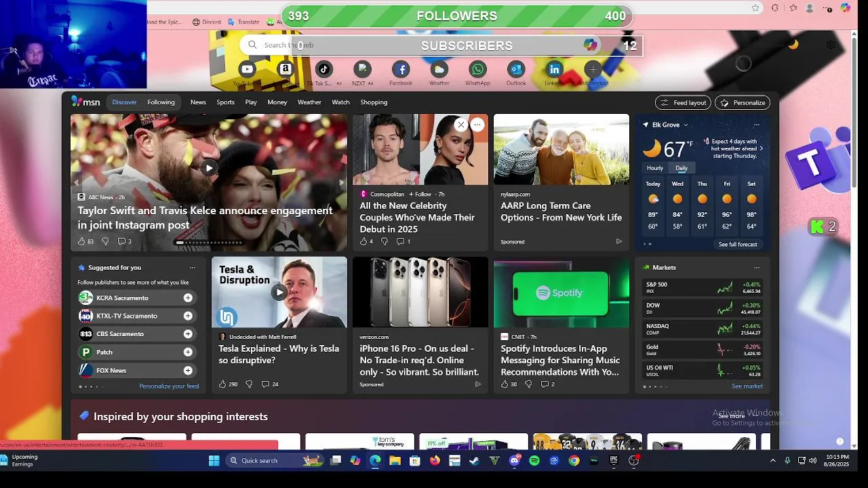Dismiss the Cosmopolitan celebrity couples card
Image resolution: width=868 pixels, height=488 pixels.
pyautogui.click(x=460, y=125)
